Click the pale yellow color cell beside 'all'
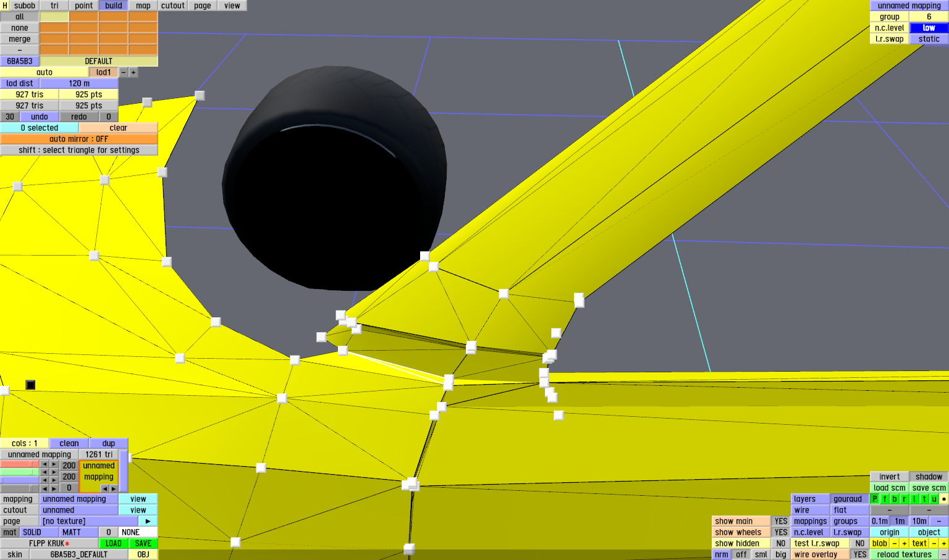 pyautogui.click(x=54, y=17)
